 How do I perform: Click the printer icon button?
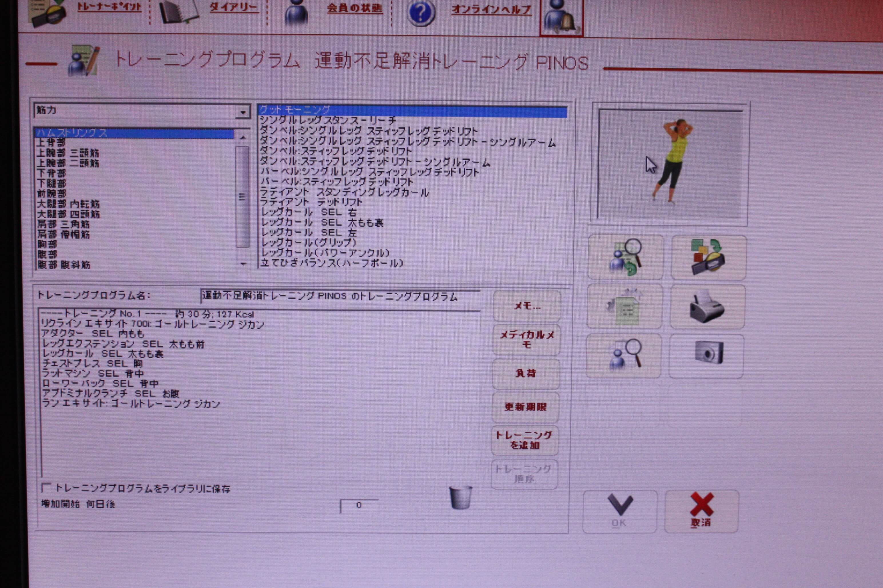point(707,306)
